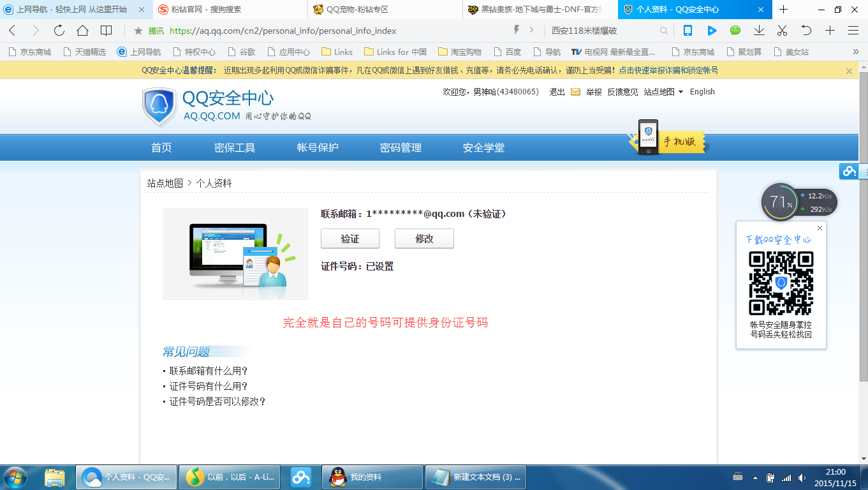Open the reading mode book icon
868x490 pixels.
point(107,31)
